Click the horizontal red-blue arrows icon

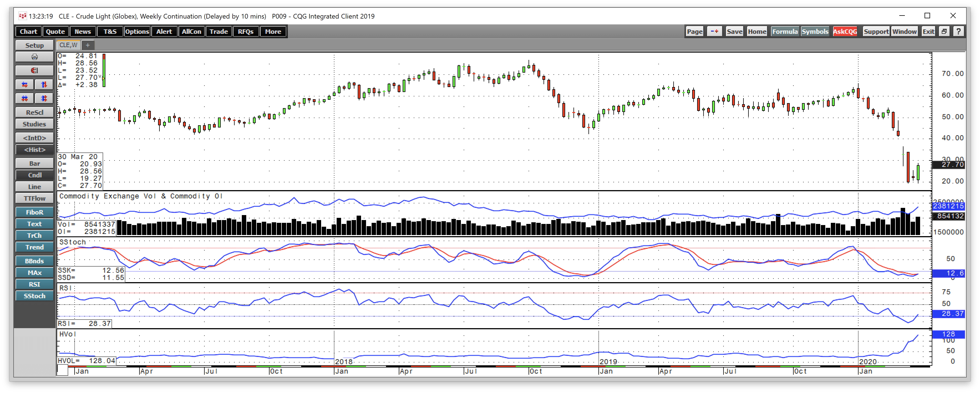coord(24,84)
